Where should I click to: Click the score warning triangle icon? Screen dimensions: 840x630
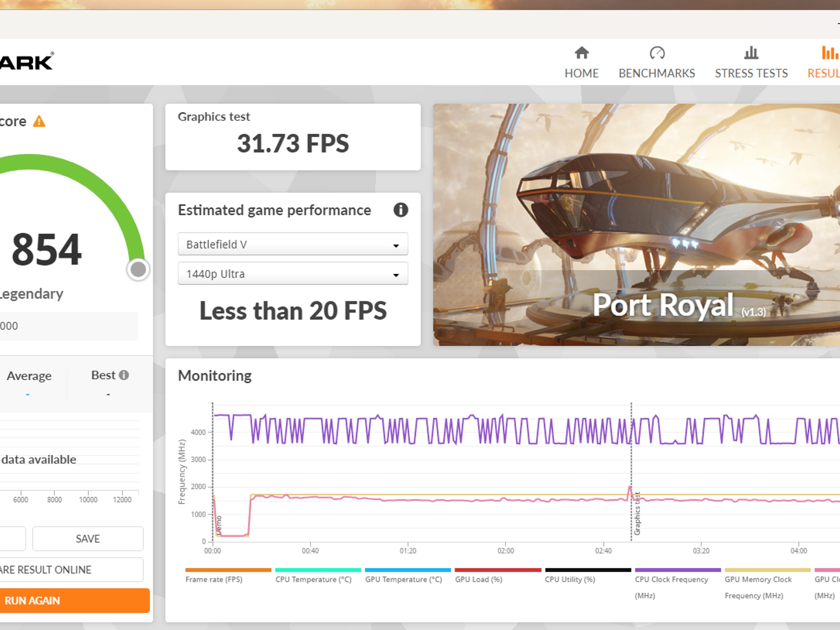click(x=39, y=121)
